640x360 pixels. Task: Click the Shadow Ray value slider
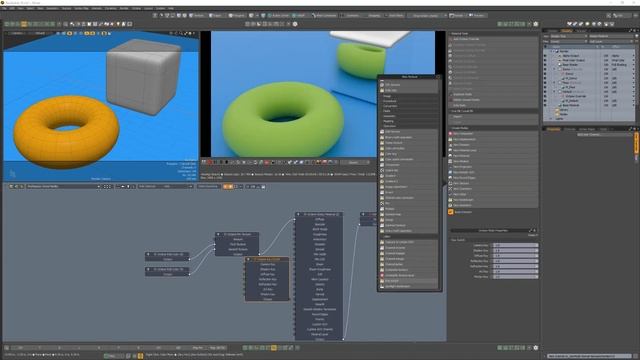[515, 251]
